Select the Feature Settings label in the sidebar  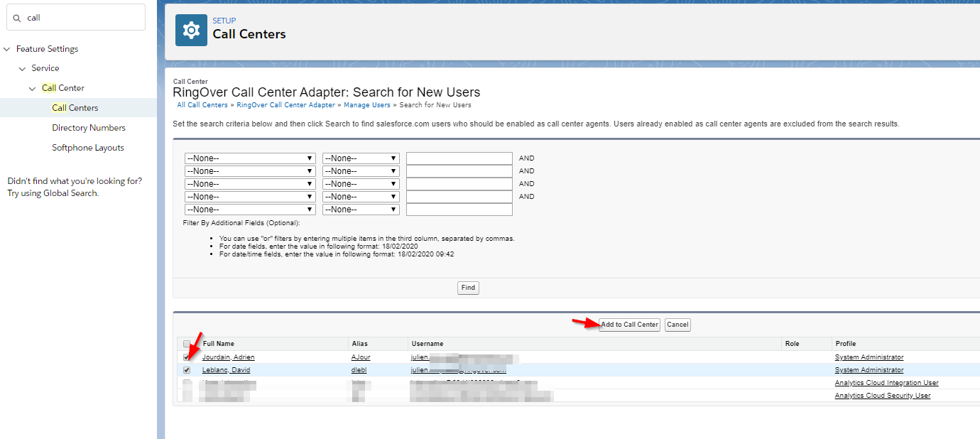coord(48,49)
